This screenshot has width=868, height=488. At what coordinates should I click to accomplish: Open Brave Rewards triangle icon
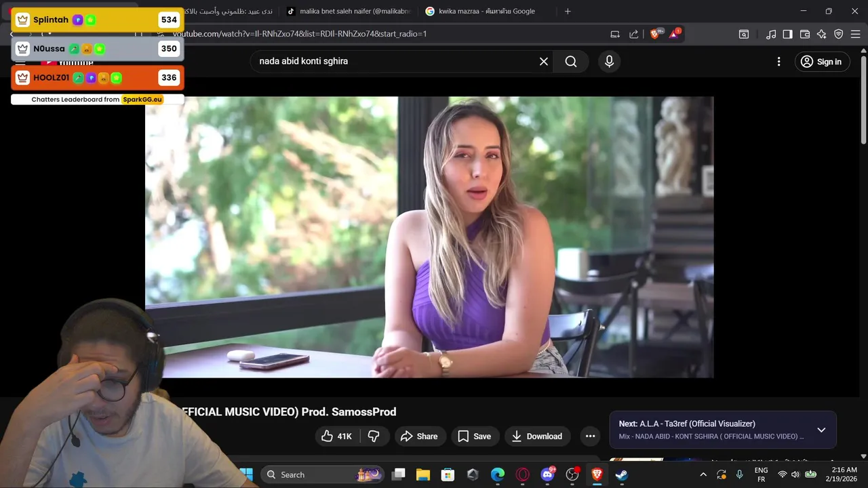[675, 34]
